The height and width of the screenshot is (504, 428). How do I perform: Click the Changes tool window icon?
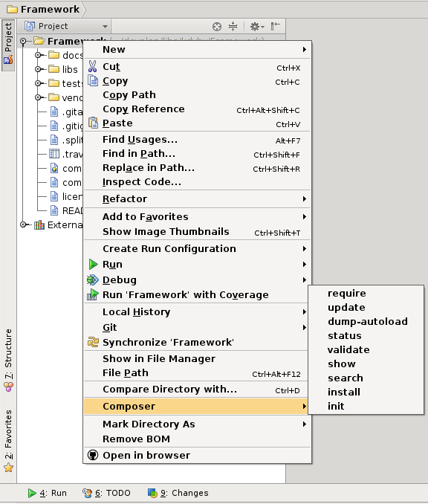[x=152, y=493]
